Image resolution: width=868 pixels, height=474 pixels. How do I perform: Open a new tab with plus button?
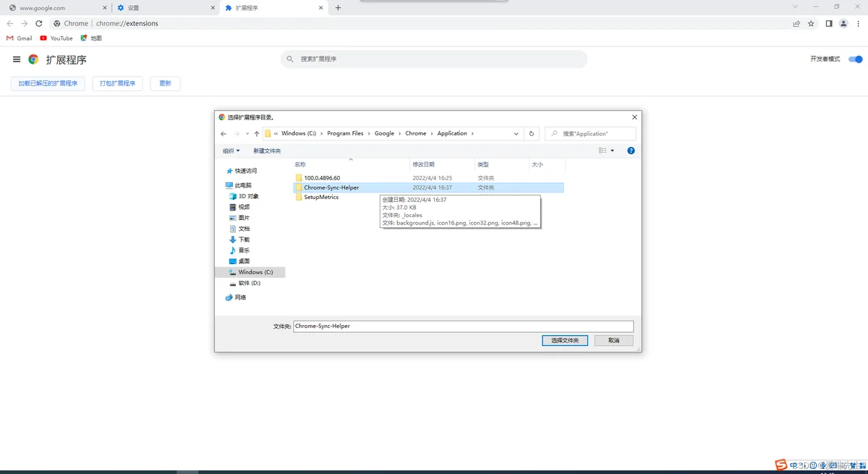click(x=338, y=8)
